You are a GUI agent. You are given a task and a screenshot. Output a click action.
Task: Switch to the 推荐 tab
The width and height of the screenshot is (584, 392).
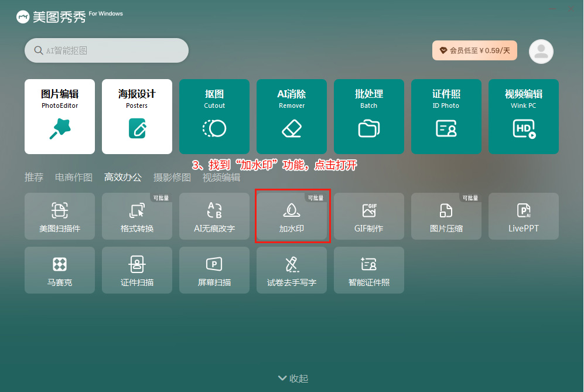pyautogui.click(x=34, y=177)
